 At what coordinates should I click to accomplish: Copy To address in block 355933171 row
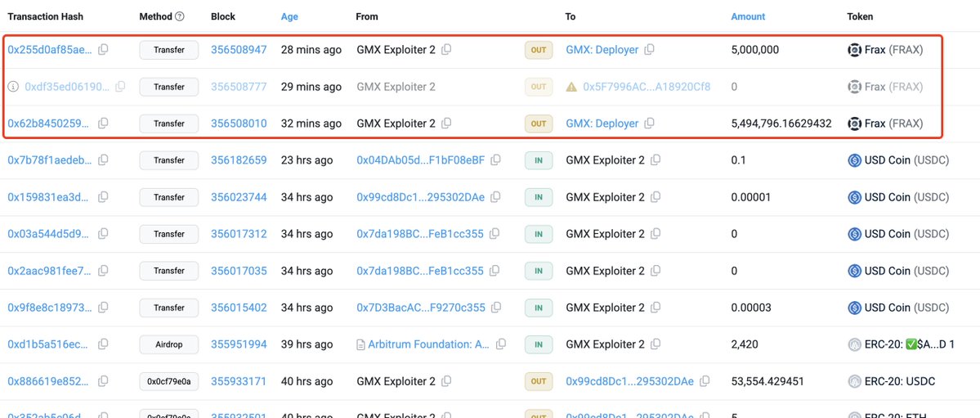tap(705, 381)
